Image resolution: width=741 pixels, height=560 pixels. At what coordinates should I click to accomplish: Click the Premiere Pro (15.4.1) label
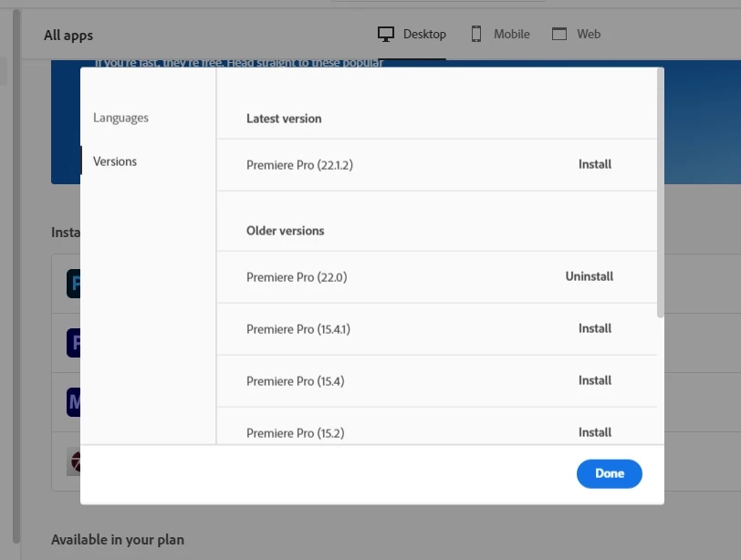(x=298, y=329)
